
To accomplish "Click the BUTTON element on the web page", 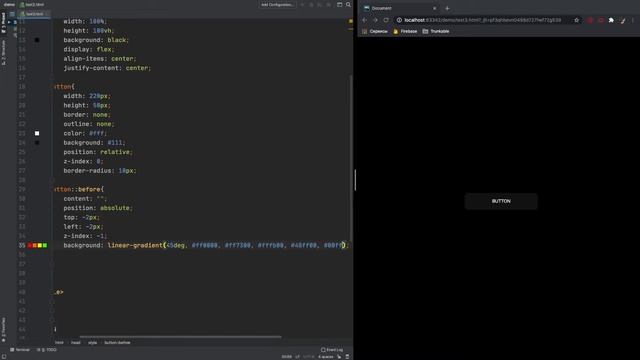I will (501, 201).
